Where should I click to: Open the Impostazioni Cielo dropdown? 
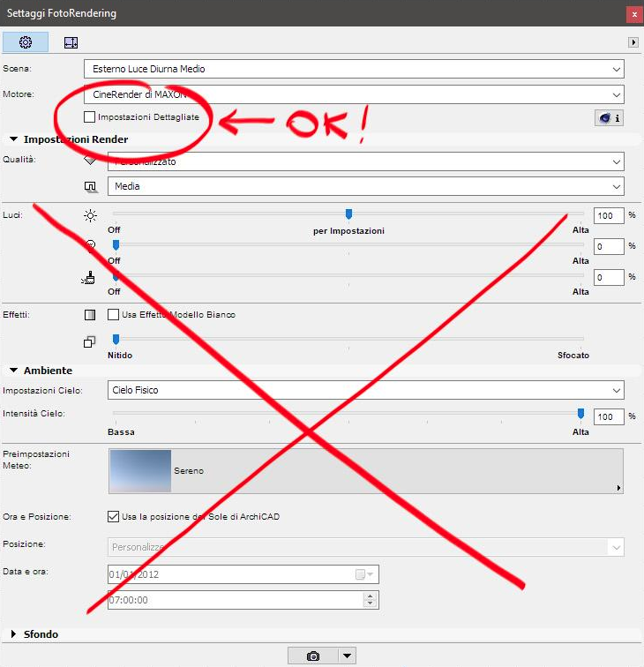pyautogui.click(x=365, y=390)
